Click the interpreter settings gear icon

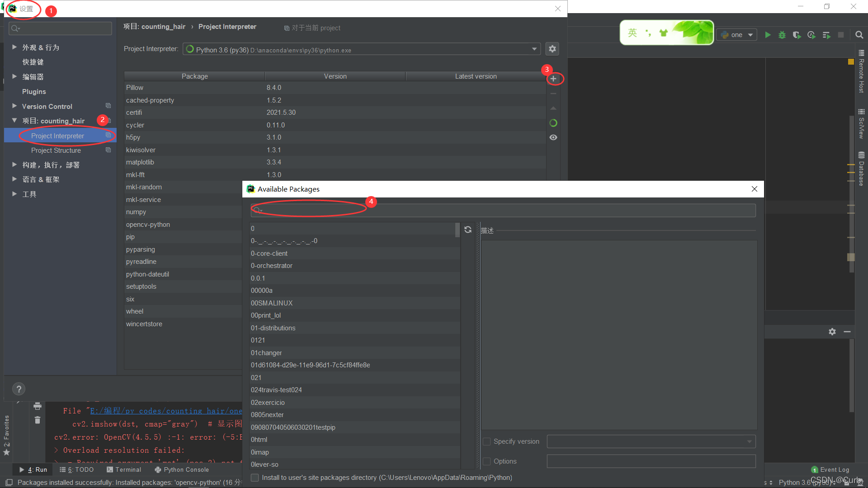(552, 49)
